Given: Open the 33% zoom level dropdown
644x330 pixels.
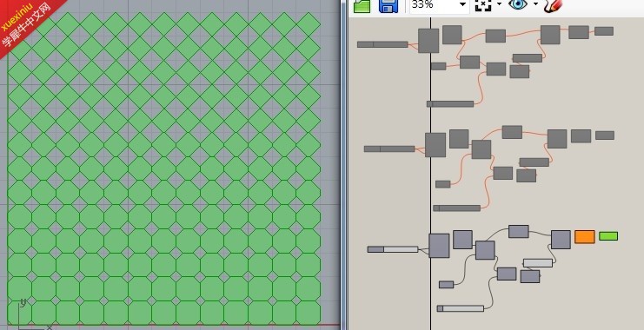Looking at the screenshot, I should (462, 4).
